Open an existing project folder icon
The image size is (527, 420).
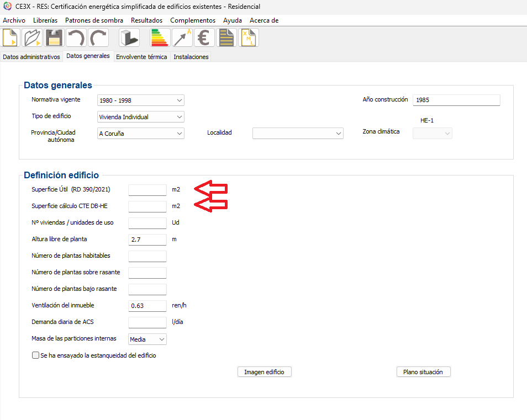[x=32, y=38]
